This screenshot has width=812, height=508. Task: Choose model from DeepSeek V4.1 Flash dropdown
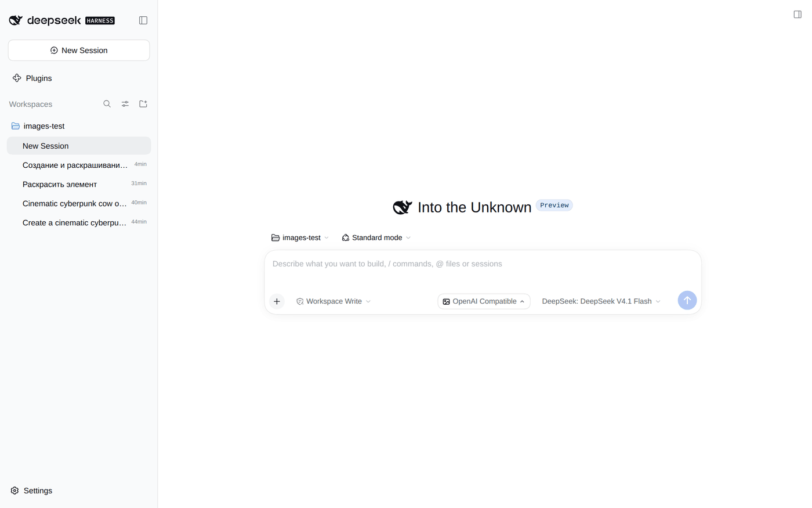[x=601, y=301]
